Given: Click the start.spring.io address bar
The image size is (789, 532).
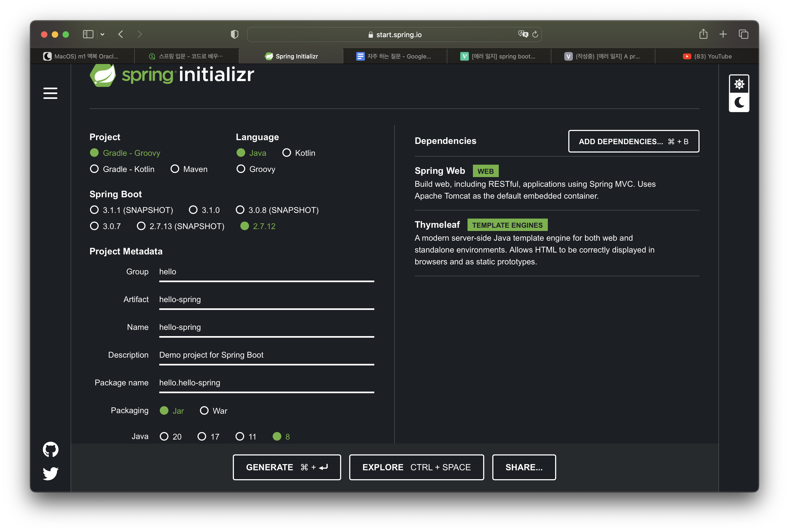Looking at the screenshot, I should tap(394, 34).
